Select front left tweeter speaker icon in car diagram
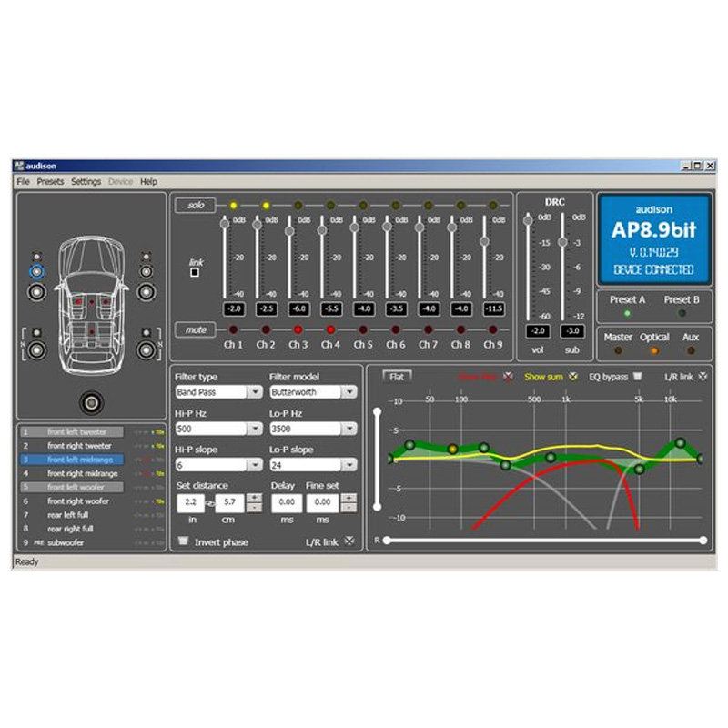The image size is (728, 728). click(x=36, y=257)
